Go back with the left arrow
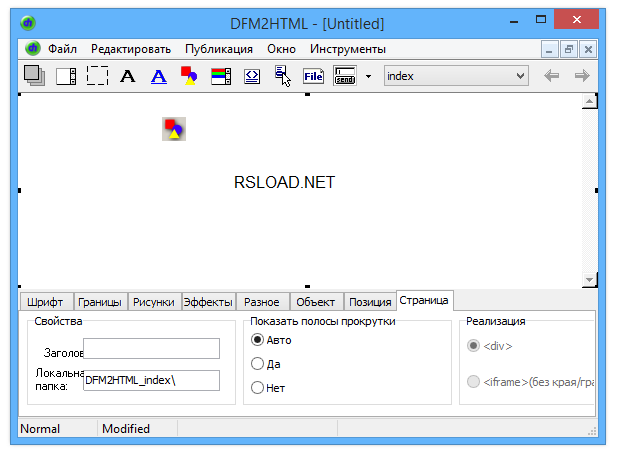Screen dimensions: 632x462 pyautogui.click(x=551, y=76)
